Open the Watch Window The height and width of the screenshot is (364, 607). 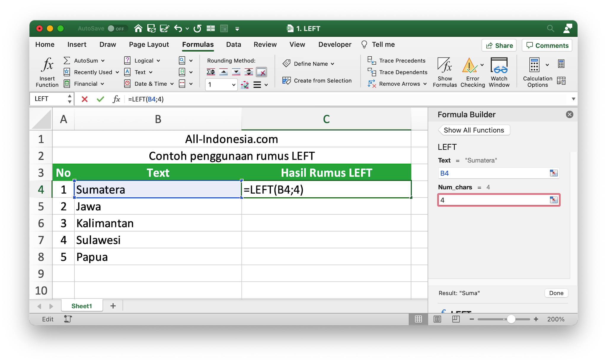tap(499, 66)
